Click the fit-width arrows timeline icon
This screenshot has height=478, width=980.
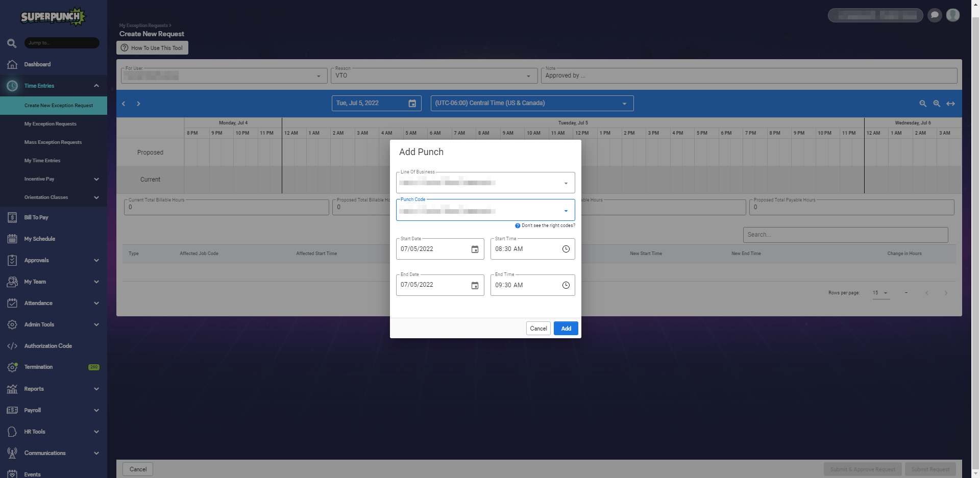(x=950, y=104)
